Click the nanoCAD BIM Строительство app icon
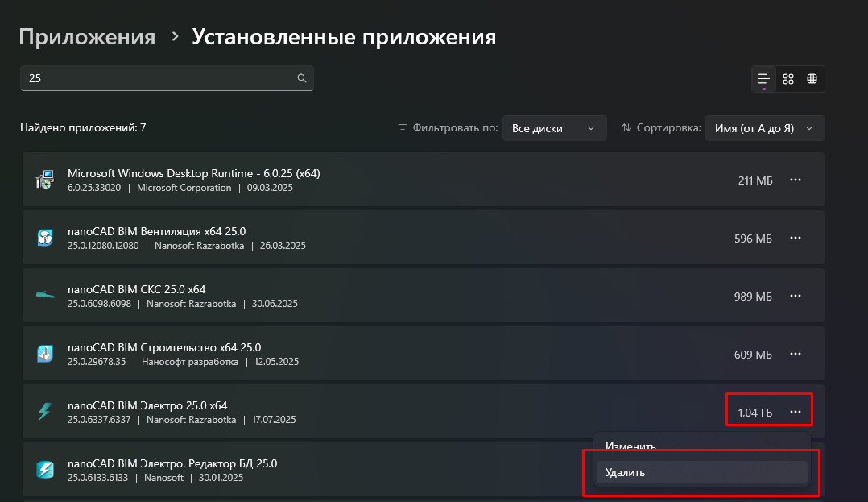Screen dimensions: 868x502 (45, 354)
